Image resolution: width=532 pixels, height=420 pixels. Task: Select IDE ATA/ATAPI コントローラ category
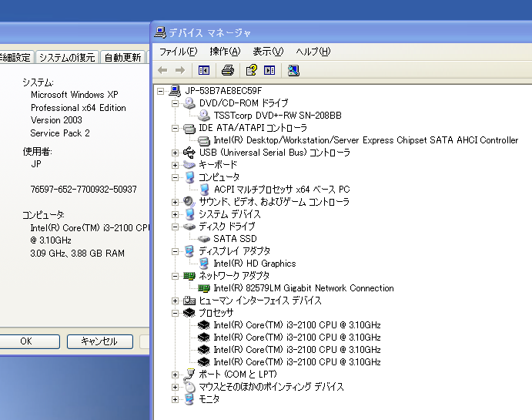point(253,128)
